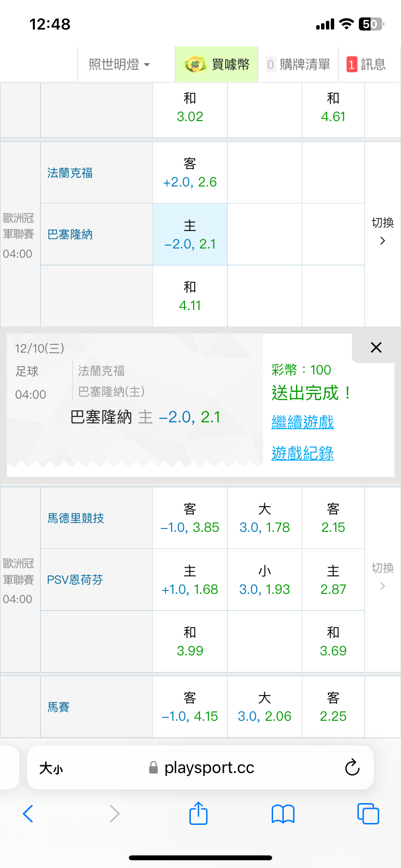Close the bet confirmation slip
The height and width of the screenshot is (868, 401).
(x=376, y=347)
